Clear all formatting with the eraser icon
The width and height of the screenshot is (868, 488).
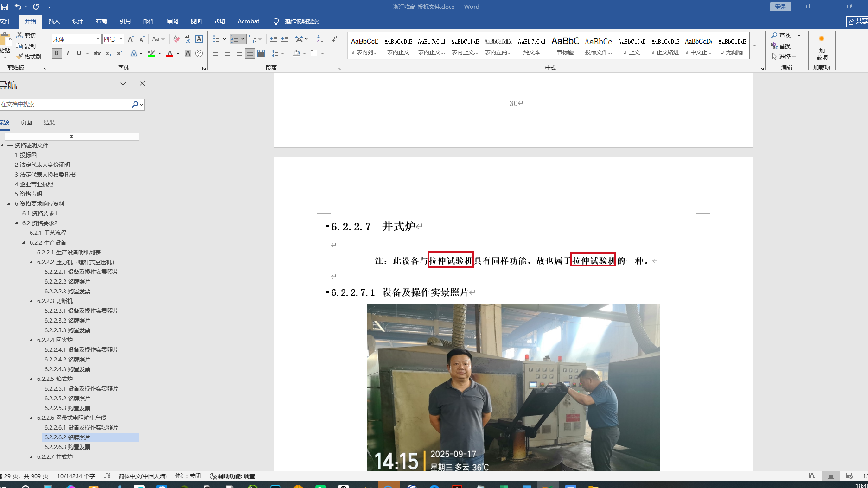[x=177, y=39]
